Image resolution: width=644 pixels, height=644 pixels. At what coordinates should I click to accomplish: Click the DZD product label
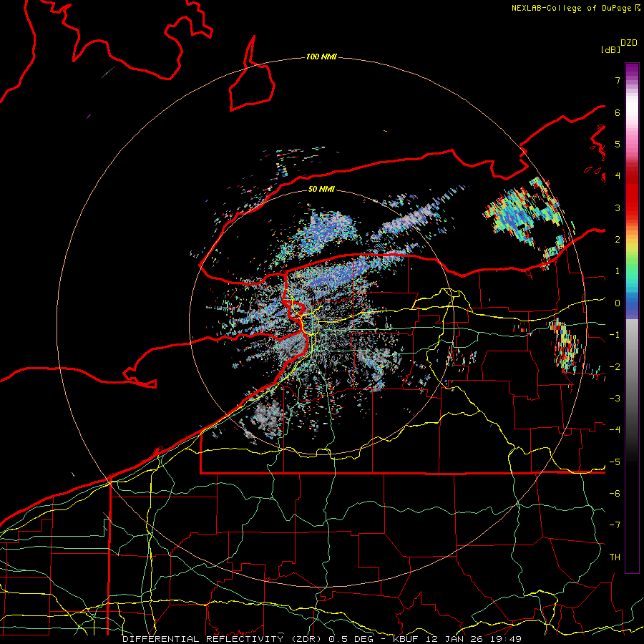pos(629,43)
